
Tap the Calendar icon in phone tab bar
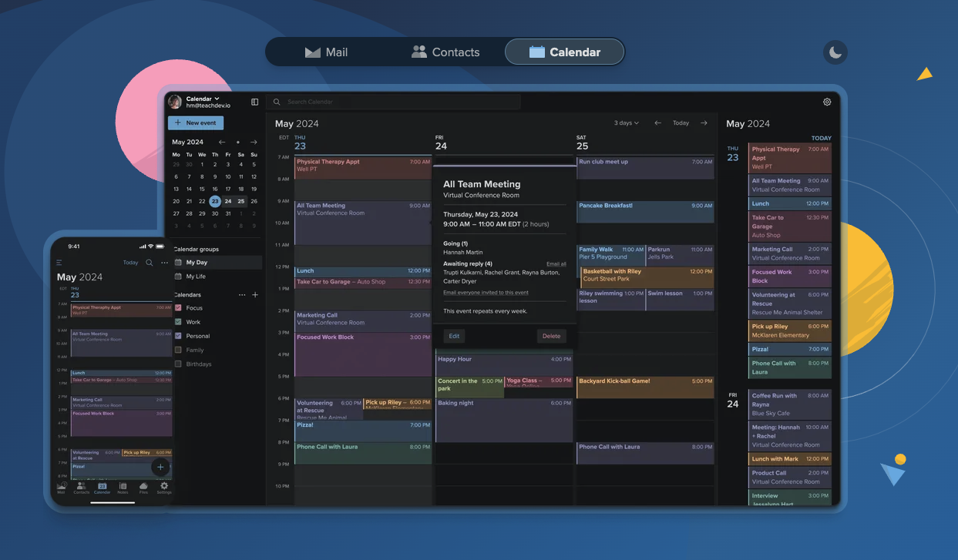click(102, 488)
